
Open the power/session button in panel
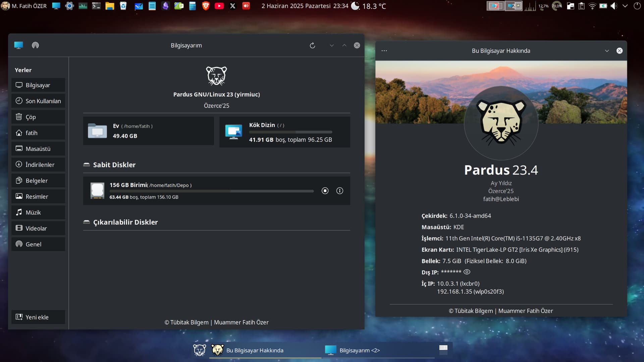tap(637, 6)
